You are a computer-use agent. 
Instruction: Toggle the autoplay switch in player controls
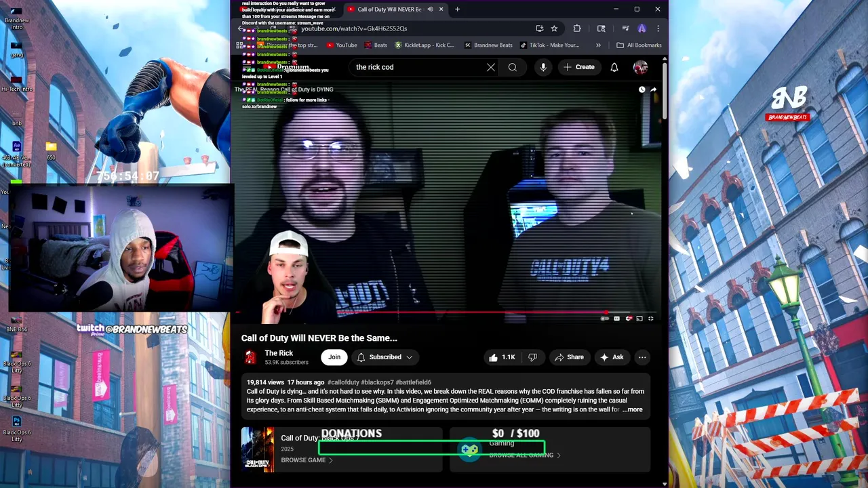pyautogui.click(x=605, y=319)
